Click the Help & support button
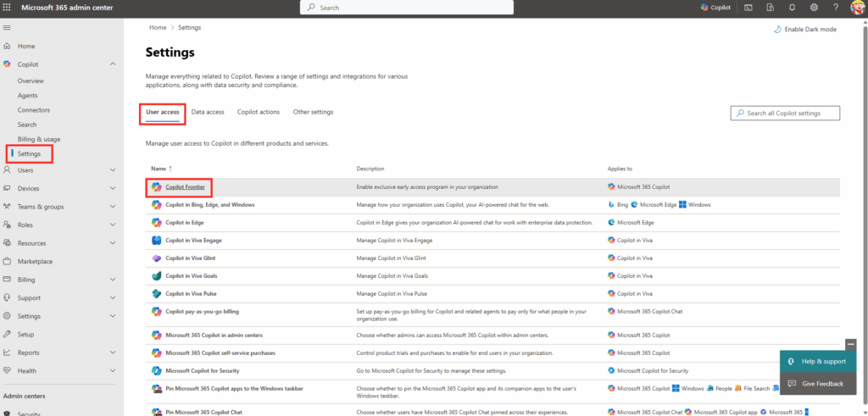Viewport: 868px width, 416px height. [x=817, y=362]
